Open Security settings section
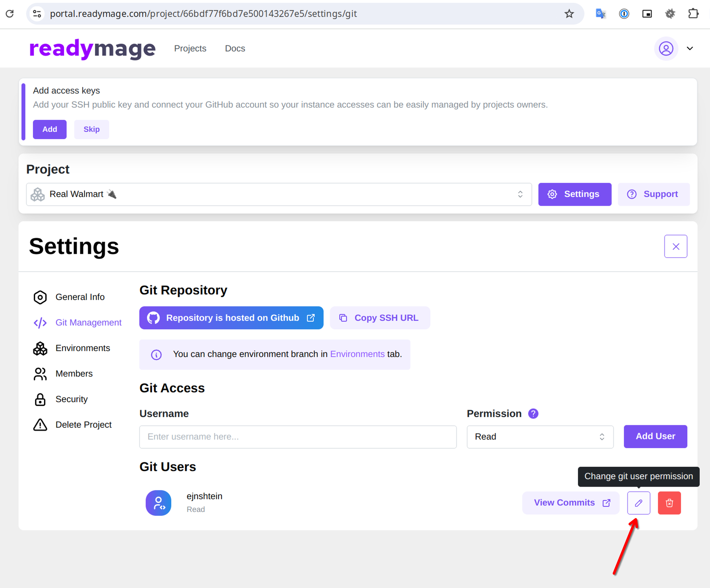The width and height of the screenshot is (710, 588). [71, 399]
